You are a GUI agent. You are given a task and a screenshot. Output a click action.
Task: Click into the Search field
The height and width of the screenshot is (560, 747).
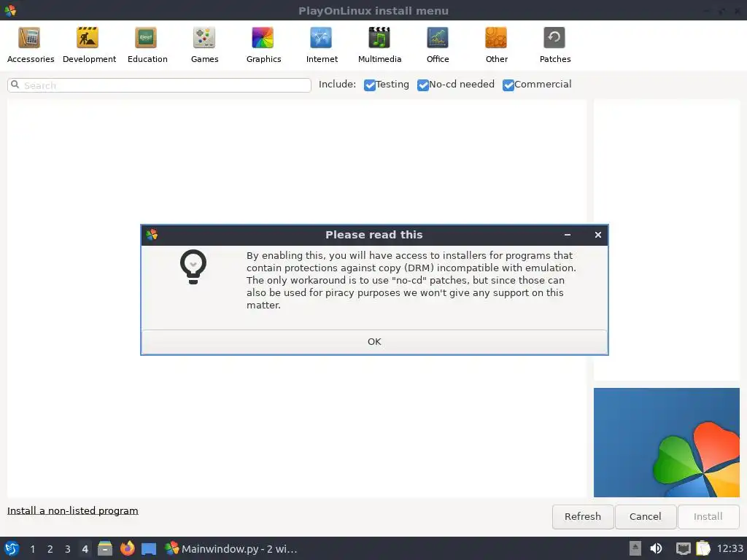159,85
